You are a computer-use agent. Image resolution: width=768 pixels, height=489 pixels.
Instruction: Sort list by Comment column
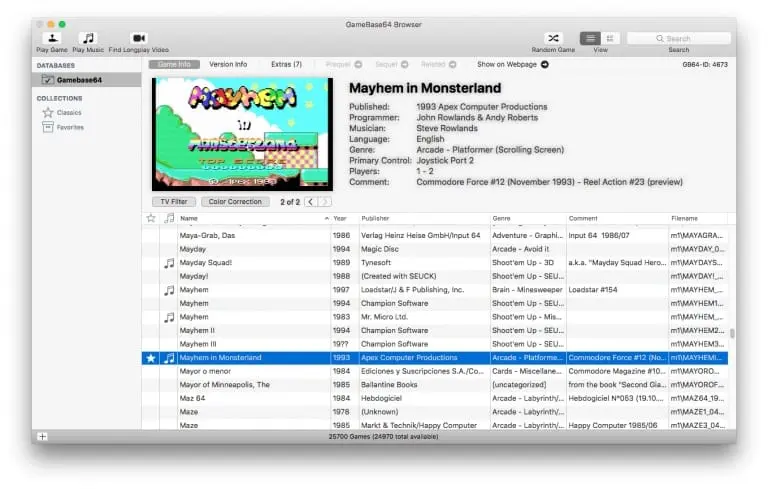617,218
